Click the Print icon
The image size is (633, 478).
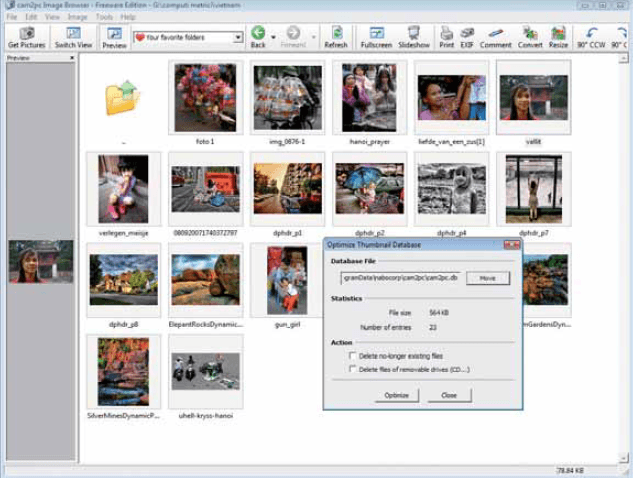click(446, 37)
